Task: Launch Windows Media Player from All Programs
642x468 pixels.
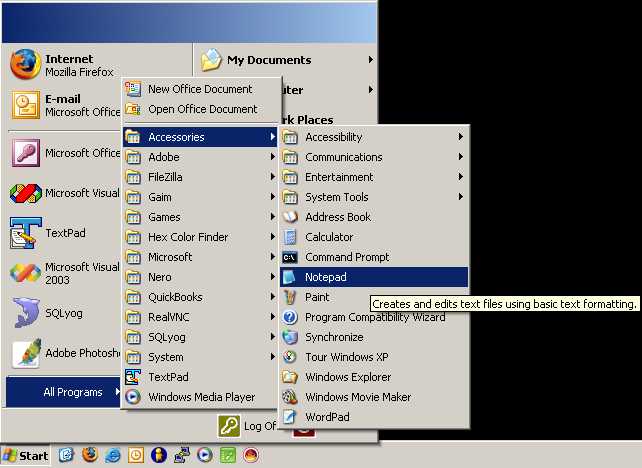Action: pos(200,397)
